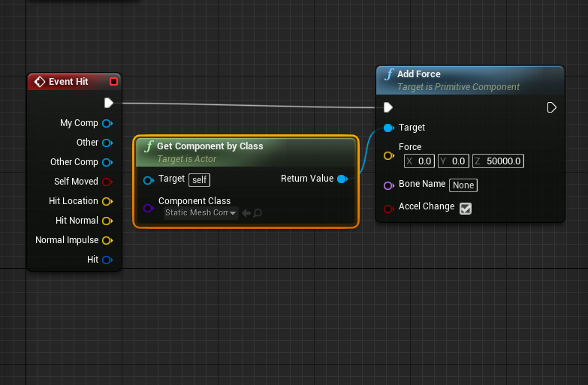588x385 pixels.
Task: Edit the Force Y value field
Action: click(453, 161)
